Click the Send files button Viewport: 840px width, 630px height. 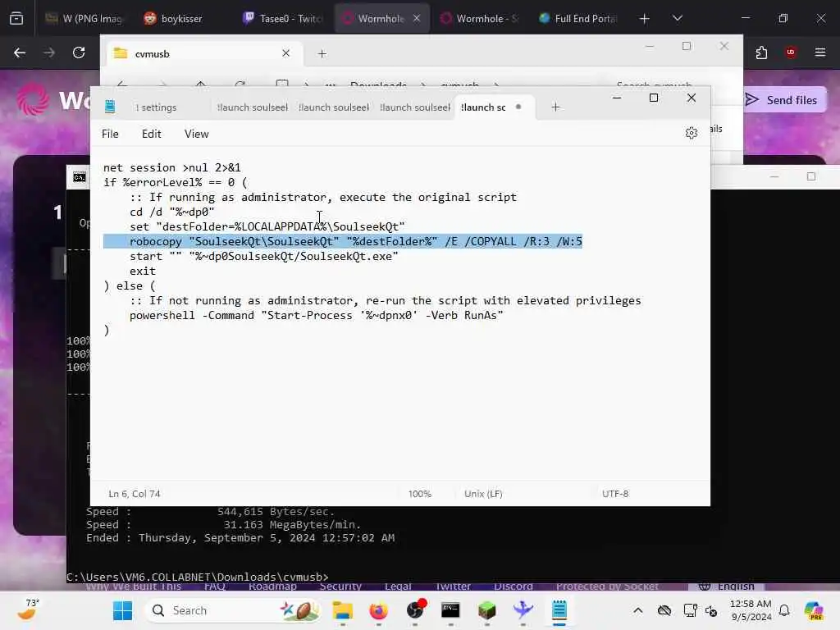pyautogui.click(x=785, y=99)
